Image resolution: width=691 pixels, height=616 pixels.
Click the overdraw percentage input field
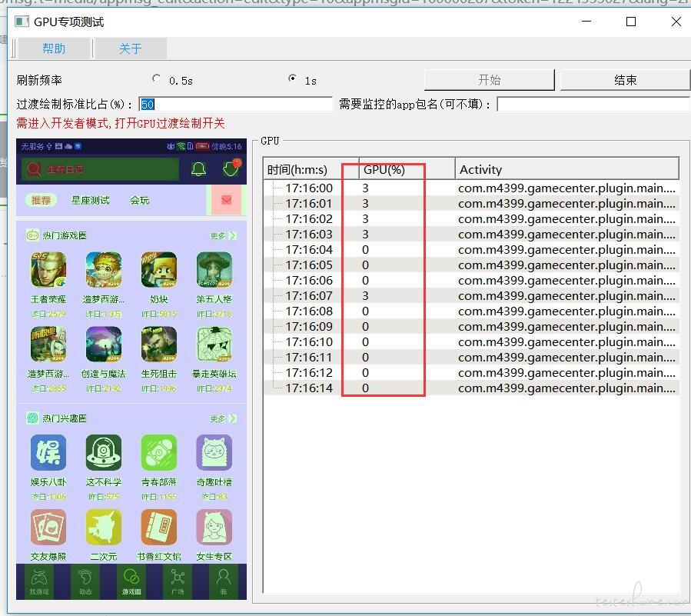(235, 104)
